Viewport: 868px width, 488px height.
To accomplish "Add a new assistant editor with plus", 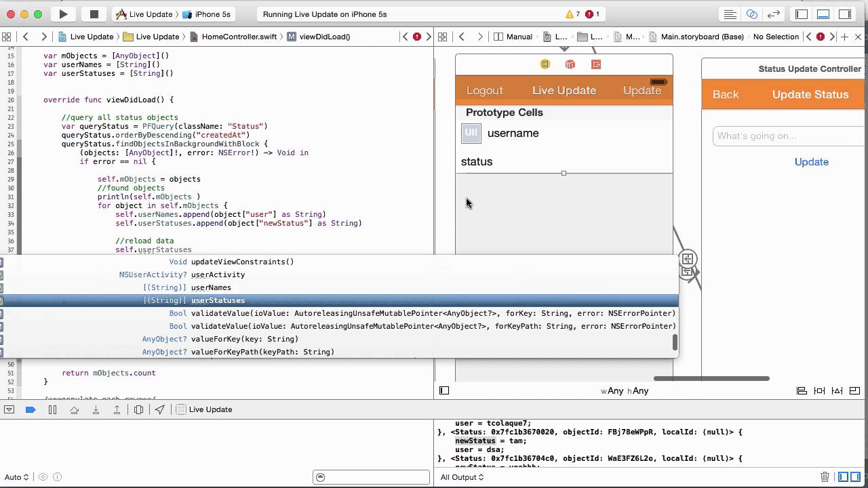I will tap(845, 37).
